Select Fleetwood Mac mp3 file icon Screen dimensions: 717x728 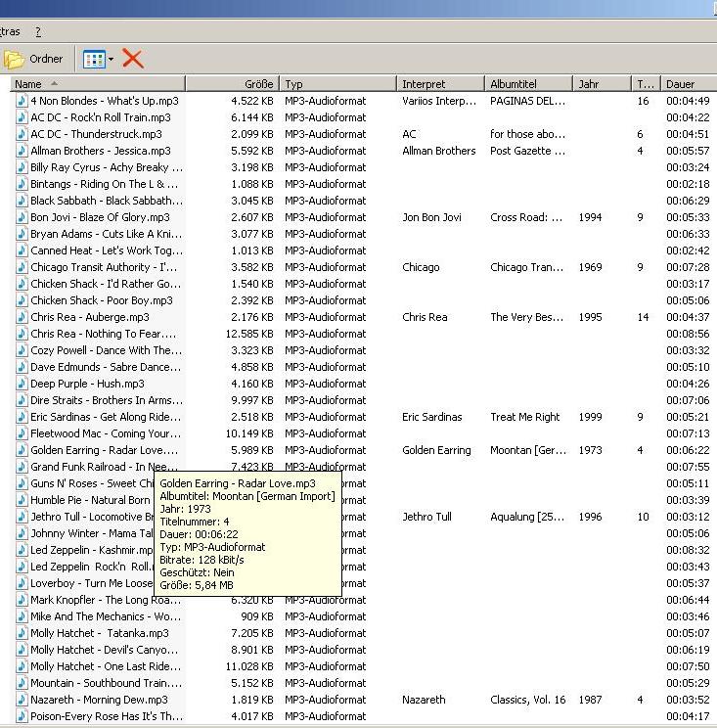pyautogui.click(x=22, y=433)
